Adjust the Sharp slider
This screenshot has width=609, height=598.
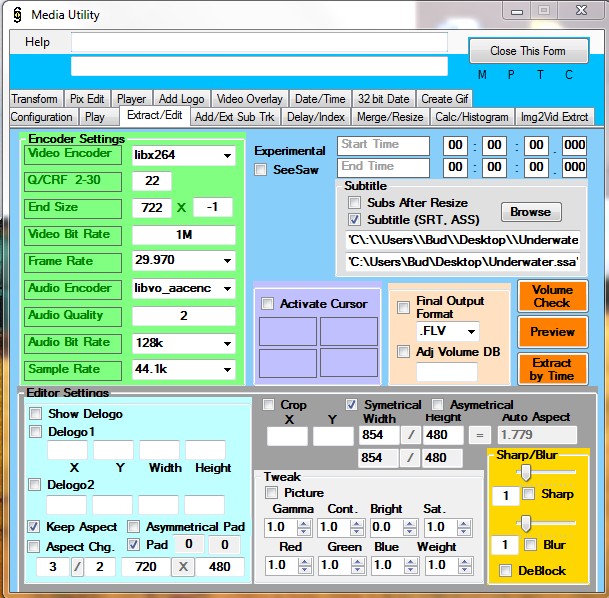point(525,472)
